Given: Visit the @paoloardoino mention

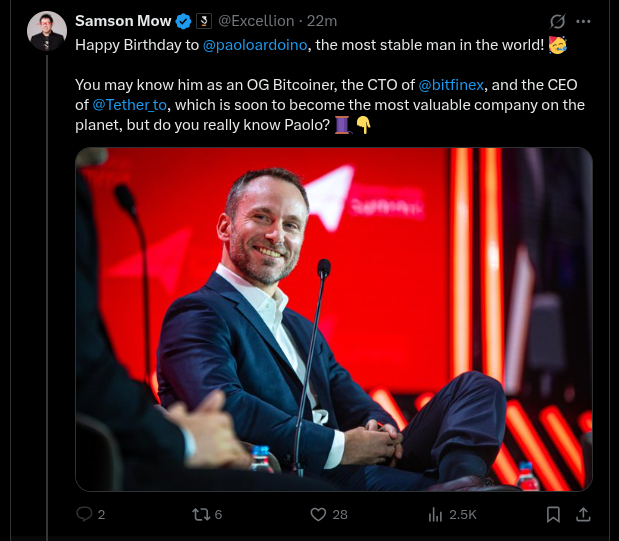Looking at the screenshot, I should 254,45.
